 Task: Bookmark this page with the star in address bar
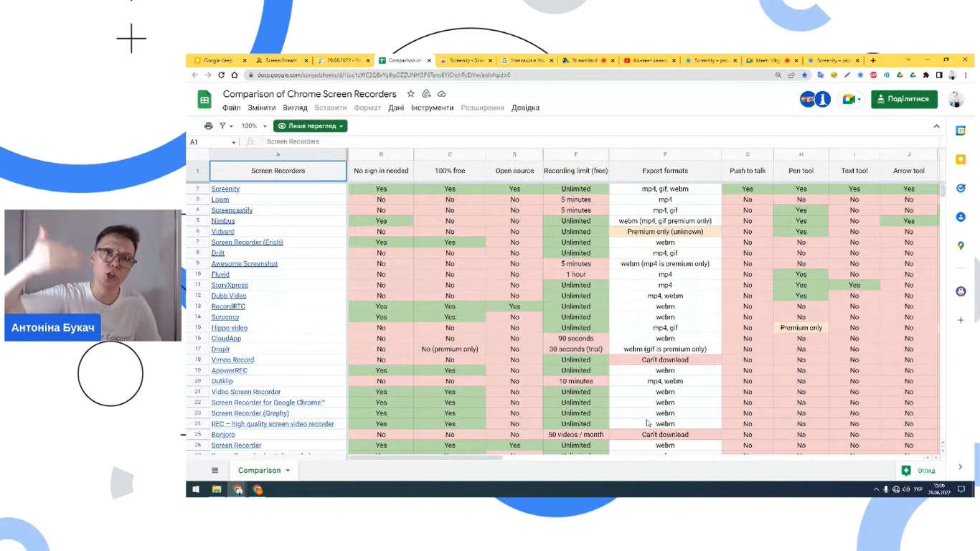pyautogui.click(x=804, y=75)
